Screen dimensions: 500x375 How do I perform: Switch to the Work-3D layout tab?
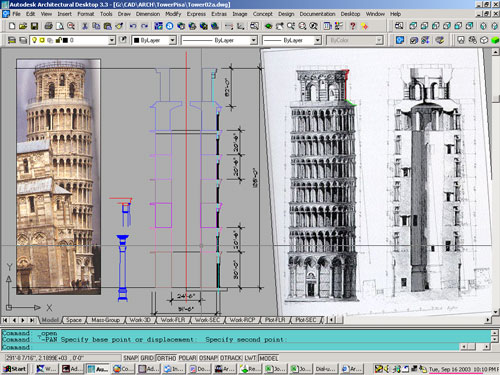pos(140,320)
